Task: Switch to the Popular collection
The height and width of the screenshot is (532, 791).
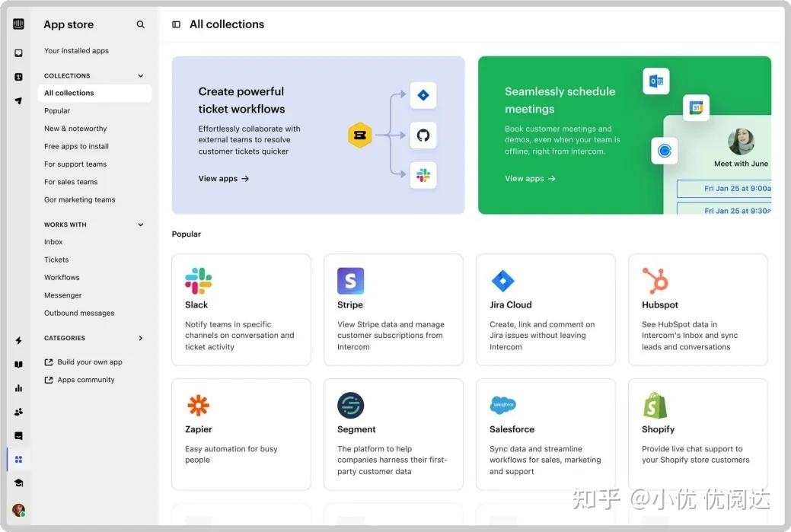Action: click(x=58, y=110)
